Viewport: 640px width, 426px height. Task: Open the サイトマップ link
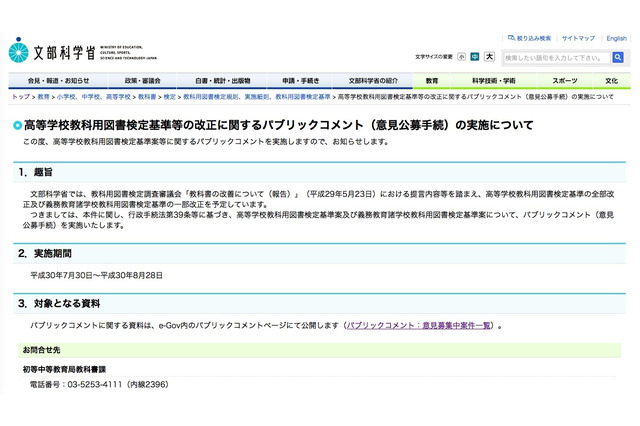[578, 38]
